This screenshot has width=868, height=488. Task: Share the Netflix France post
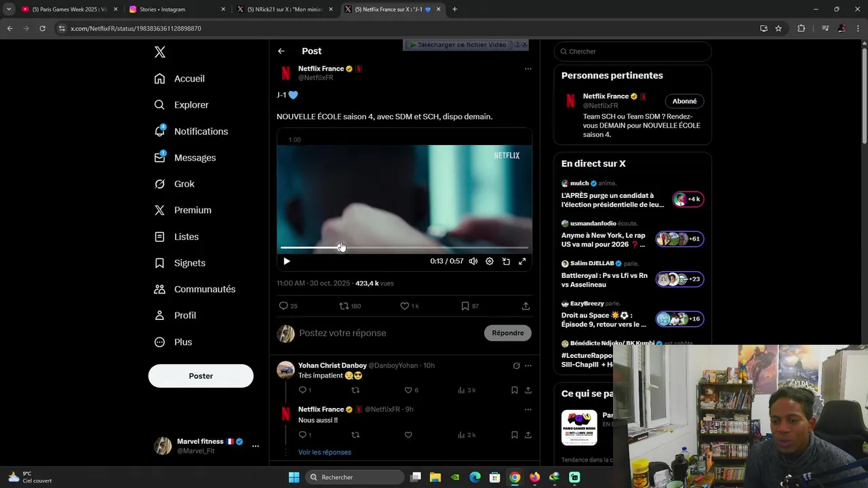click(526, 306)
